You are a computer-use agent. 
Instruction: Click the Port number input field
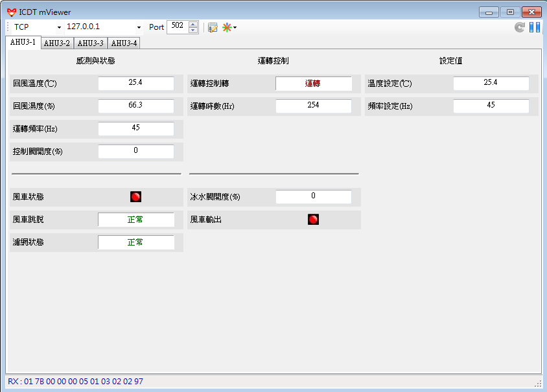[177, 27]
